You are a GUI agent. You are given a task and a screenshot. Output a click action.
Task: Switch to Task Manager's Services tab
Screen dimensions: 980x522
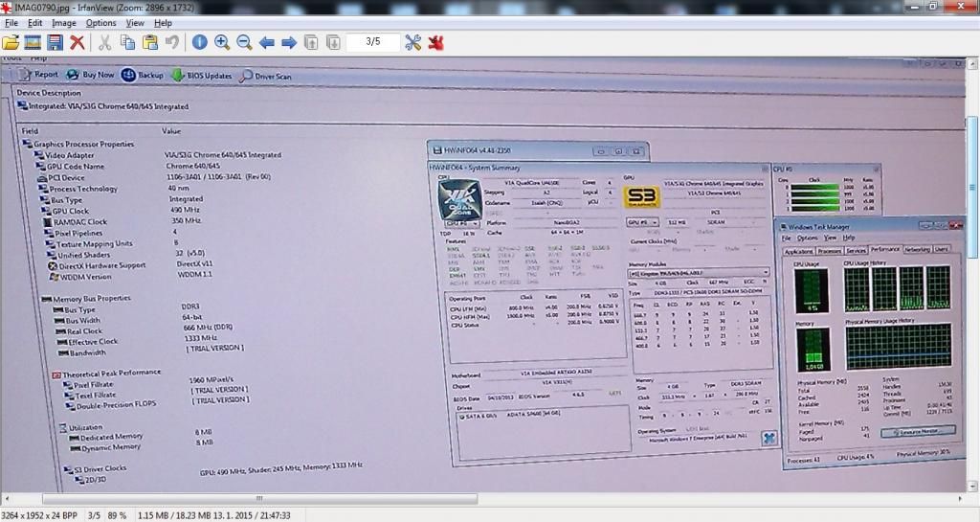click(x=856, y=250)
